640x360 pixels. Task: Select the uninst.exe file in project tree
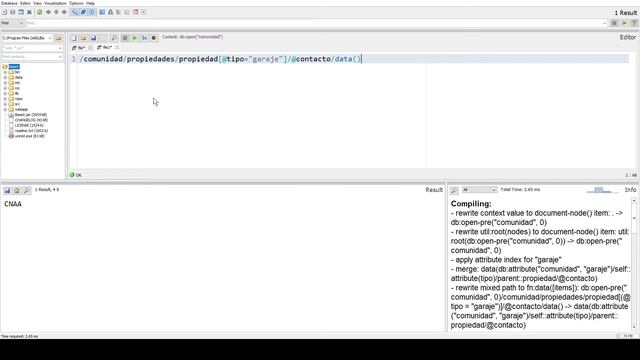coord(29,136)
